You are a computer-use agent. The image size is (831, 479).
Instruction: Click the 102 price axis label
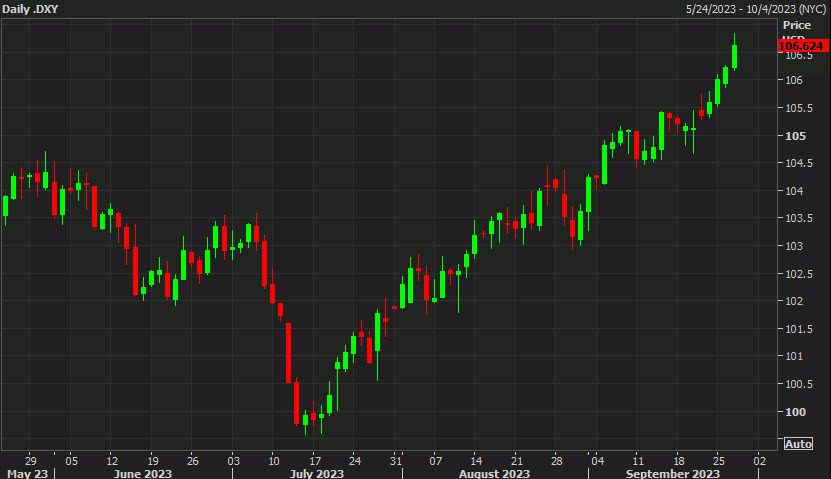click(x=793, y=301)
